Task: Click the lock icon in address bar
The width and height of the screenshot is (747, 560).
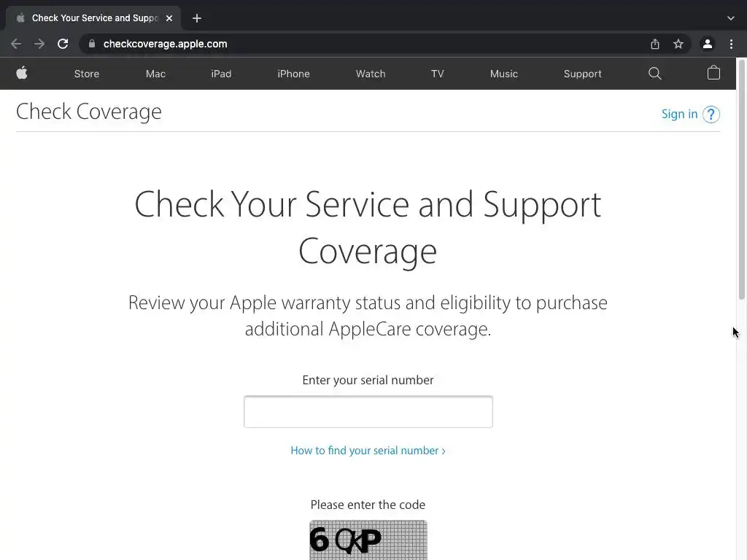Action: (92, 44)
